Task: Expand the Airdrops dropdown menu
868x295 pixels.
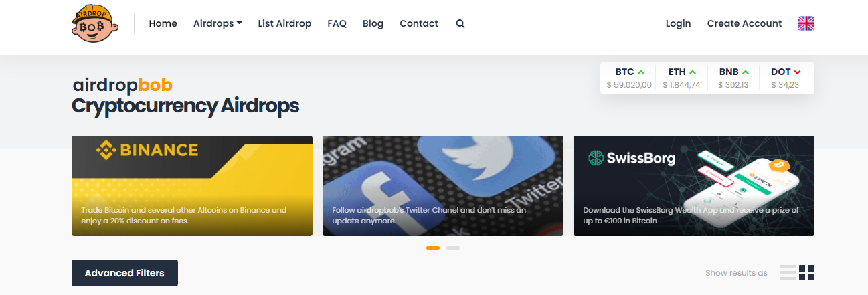Action: (x=218, y=23)
